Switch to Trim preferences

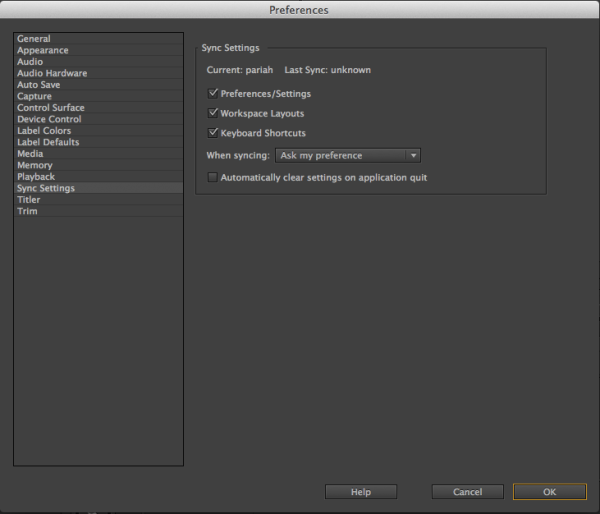98,211
